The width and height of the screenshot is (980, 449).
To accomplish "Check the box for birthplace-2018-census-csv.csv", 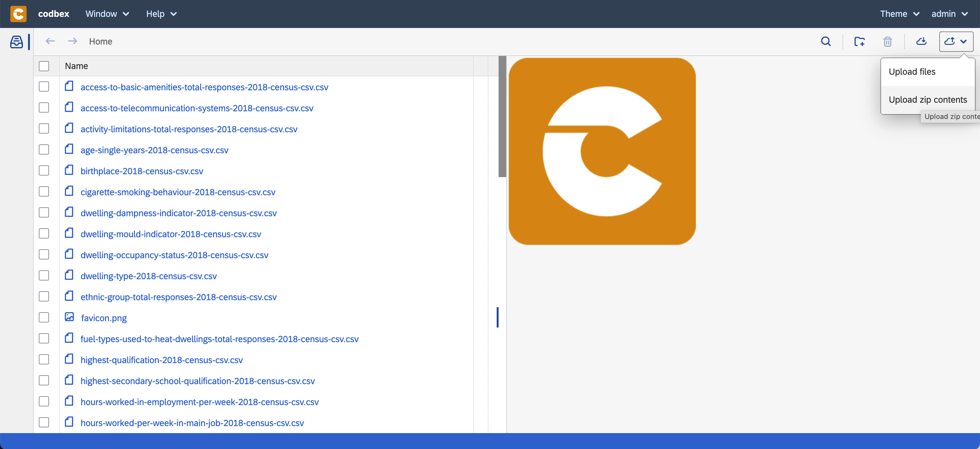I will tap(44, 171).
